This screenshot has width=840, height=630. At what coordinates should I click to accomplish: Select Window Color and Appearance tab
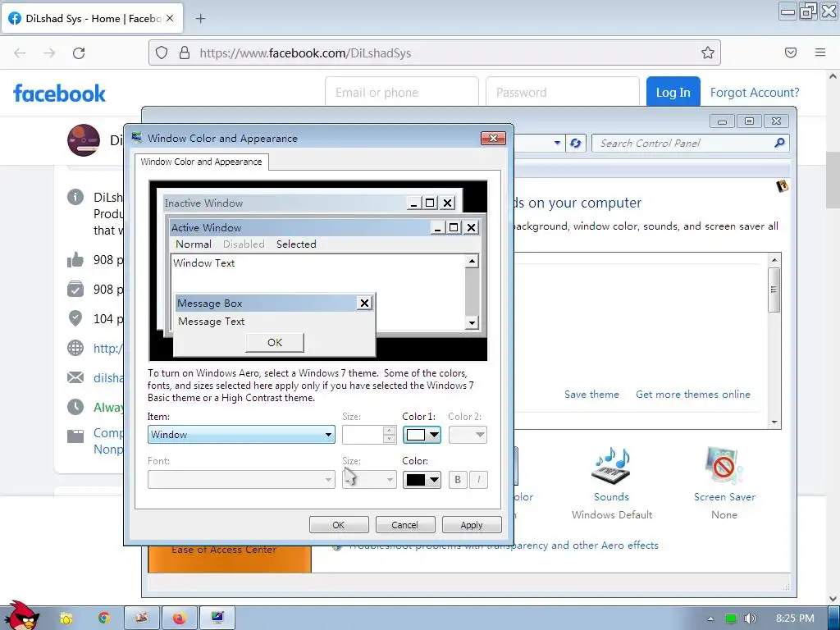click(202, 162)
